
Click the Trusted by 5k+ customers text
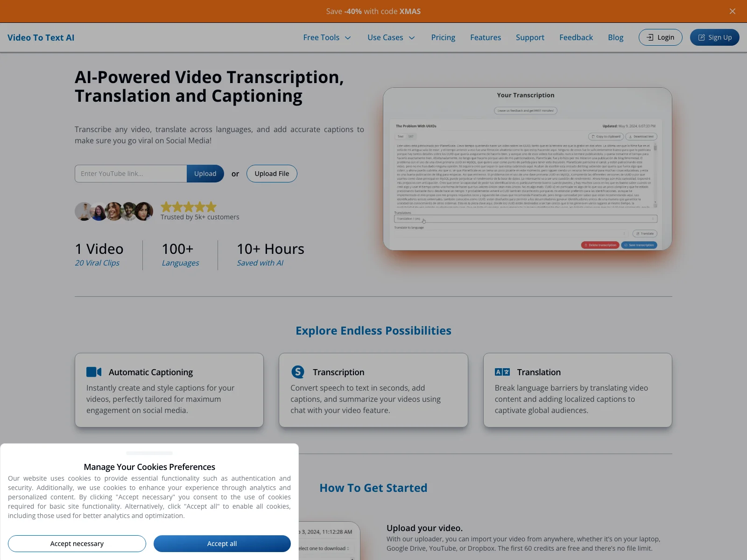[x=200, y=217]
